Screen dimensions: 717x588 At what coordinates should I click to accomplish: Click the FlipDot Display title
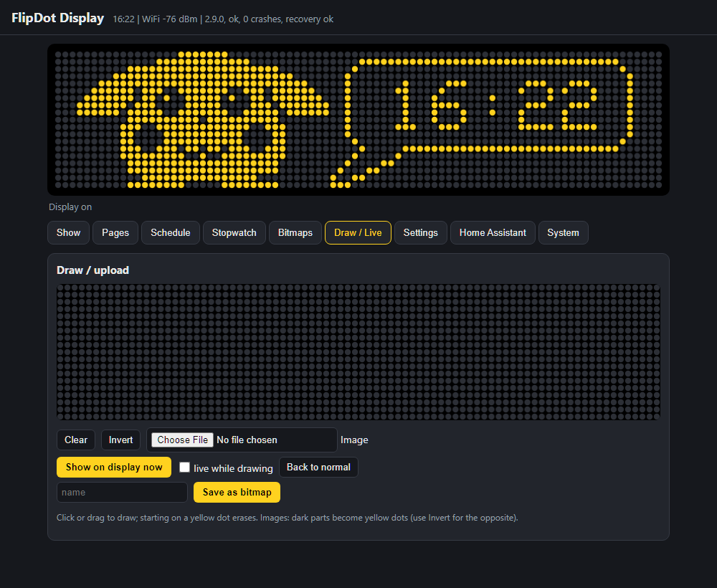coord(57,18)
